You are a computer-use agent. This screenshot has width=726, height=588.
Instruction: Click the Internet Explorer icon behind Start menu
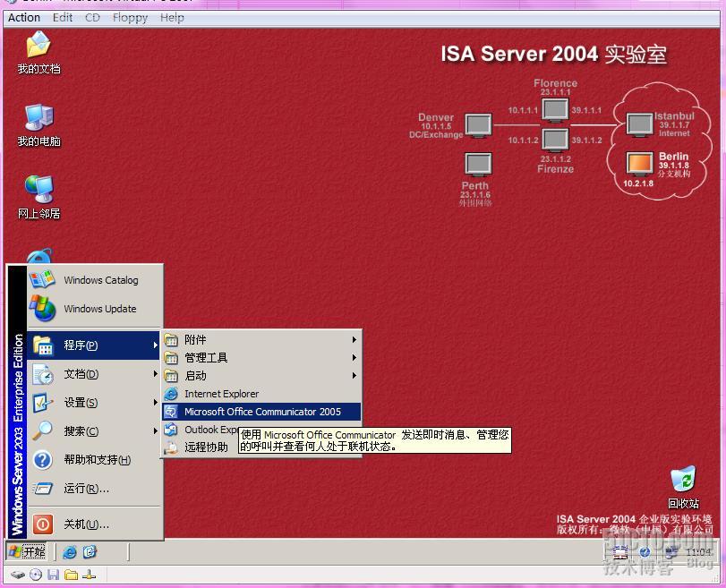click(39, 256)
